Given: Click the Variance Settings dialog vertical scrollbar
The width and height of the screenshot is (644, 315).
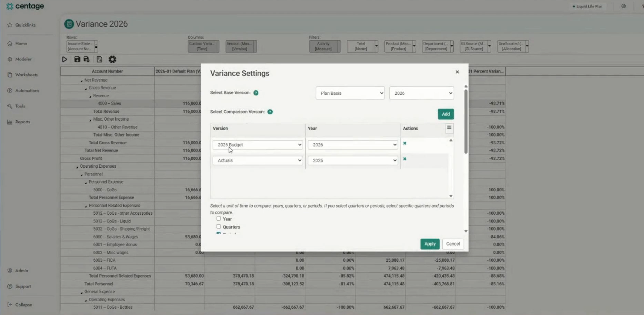Looking at the screenshot, I should click(x=466, y=120).
